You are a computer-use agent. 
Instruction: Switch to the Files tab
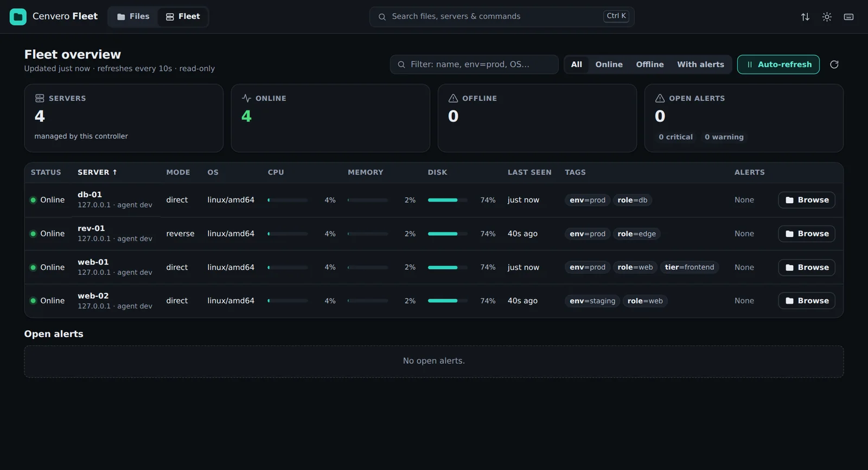click(x=133, y=17)
